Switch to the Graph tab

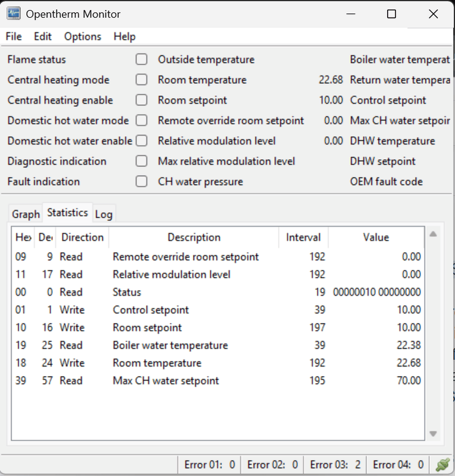pyautogui.click(x=26, y=214)
